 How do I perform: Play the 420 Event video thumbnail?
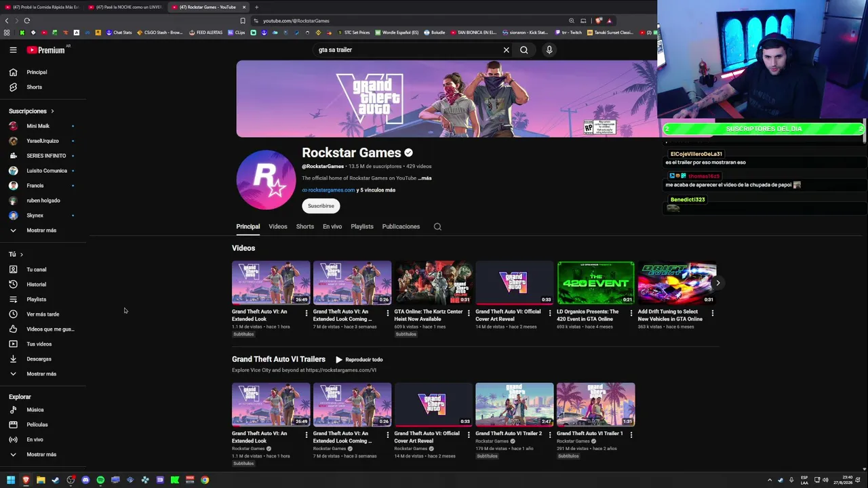coord(596,283)
